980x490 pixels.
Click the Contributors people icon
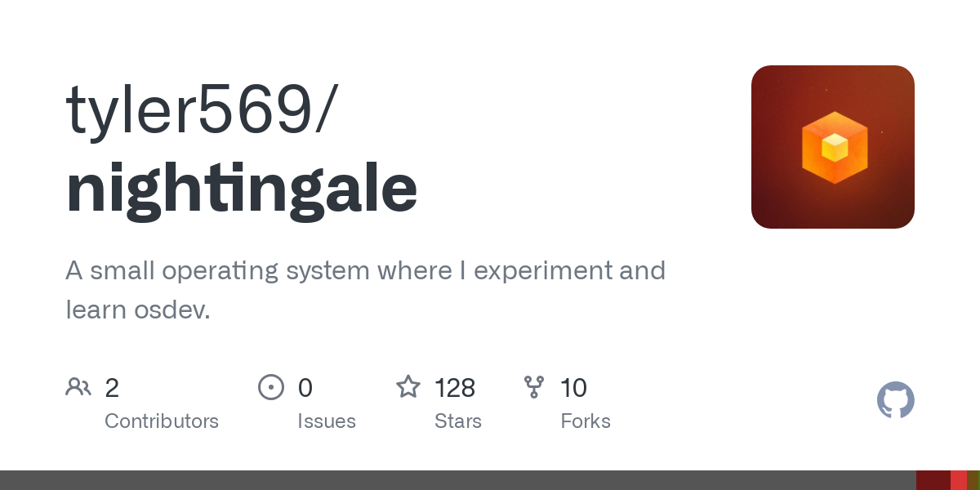(78, 387)
